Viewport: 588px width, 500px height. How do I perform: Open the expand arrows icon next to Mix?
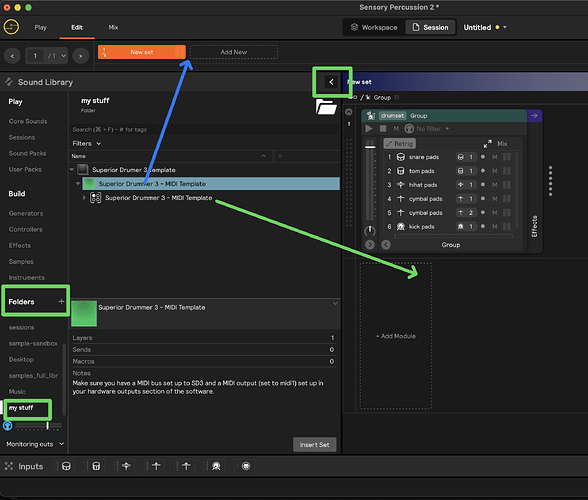(487, 144)
